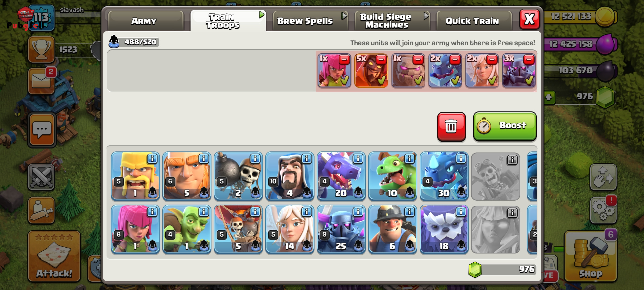The height and width of the screenshot is (290, 644).
Task: Open the chat speech bubble icon
Action: [42, 130]
